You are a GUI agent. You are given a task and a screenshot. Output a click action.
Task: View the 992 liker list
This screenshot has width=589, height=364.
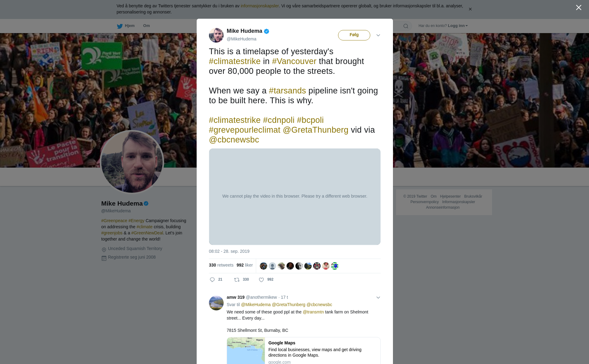(244, 265)
